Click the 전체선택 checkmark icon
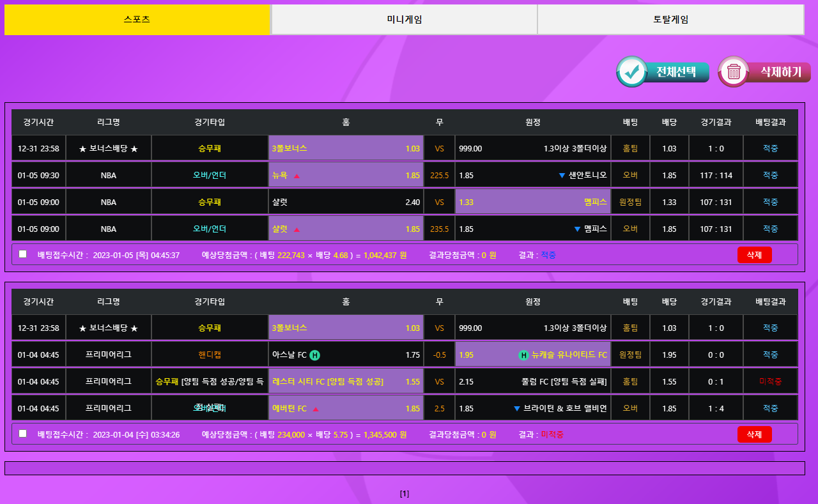Screen dimensions: 818x504 click(633, 72)
